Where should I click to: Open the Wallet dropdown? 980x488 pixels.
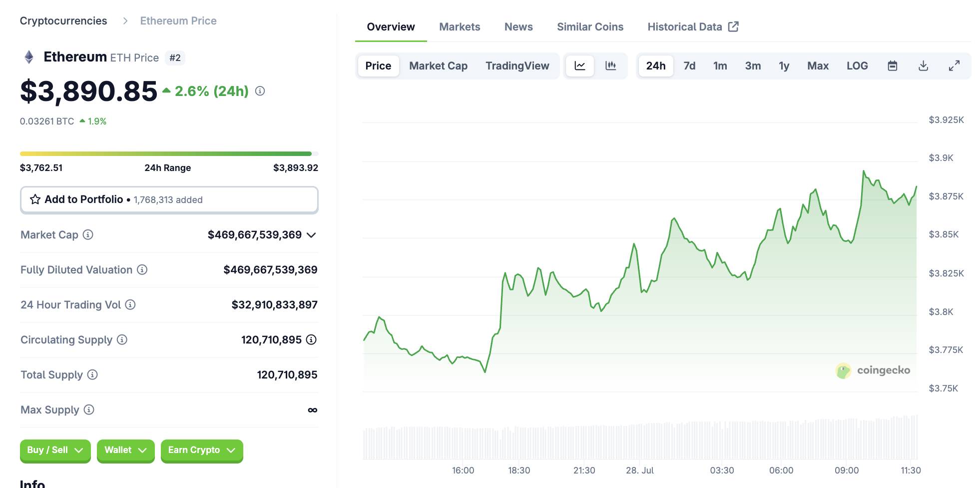coord(125,450)
